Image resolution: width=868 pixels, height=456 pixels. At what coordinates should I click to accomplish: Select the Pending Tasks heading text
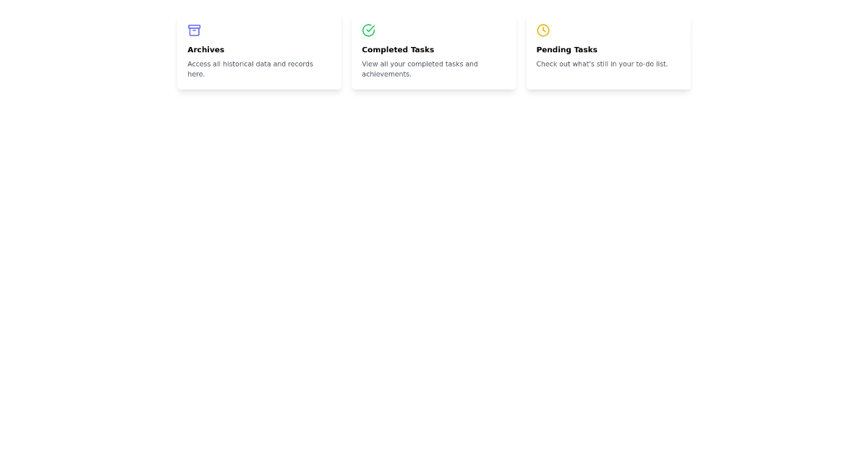566,49
